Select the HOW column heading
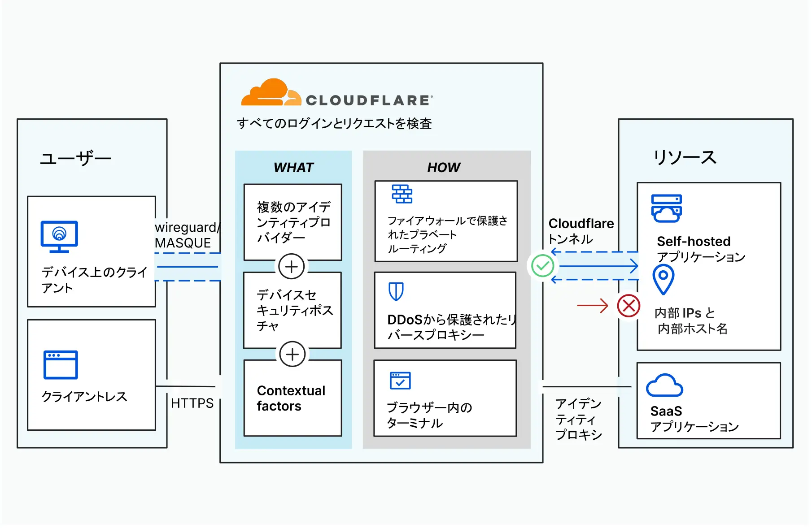 (443, 167)
